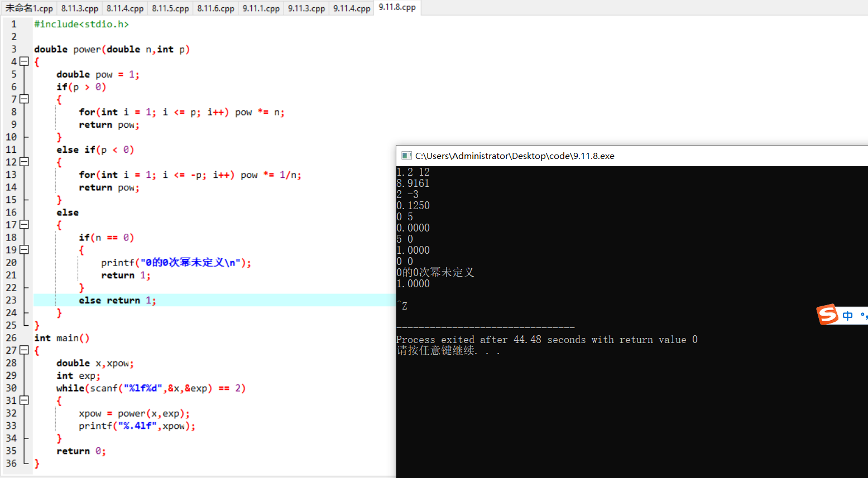Viewport: 868px width, 478px height.
Task: Click the 'Process exited after 44.48 seconds' line
Action: [547, 340]
